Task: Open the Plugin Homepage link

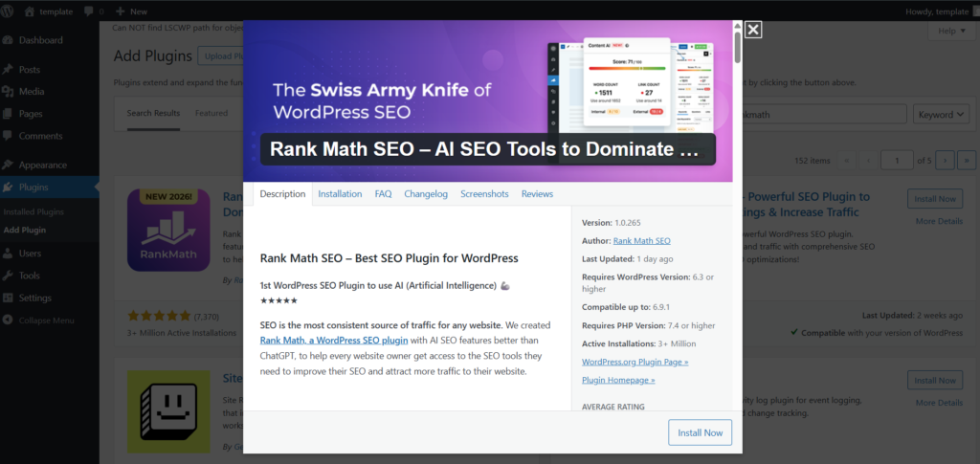Action: pyautogui.click(x=618, y=380)
